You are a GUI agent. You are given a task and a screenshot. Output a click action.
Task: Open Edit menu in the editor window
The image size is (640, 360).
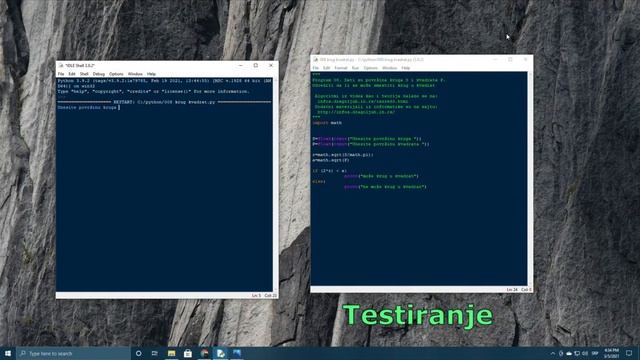(x=327, y=68)
